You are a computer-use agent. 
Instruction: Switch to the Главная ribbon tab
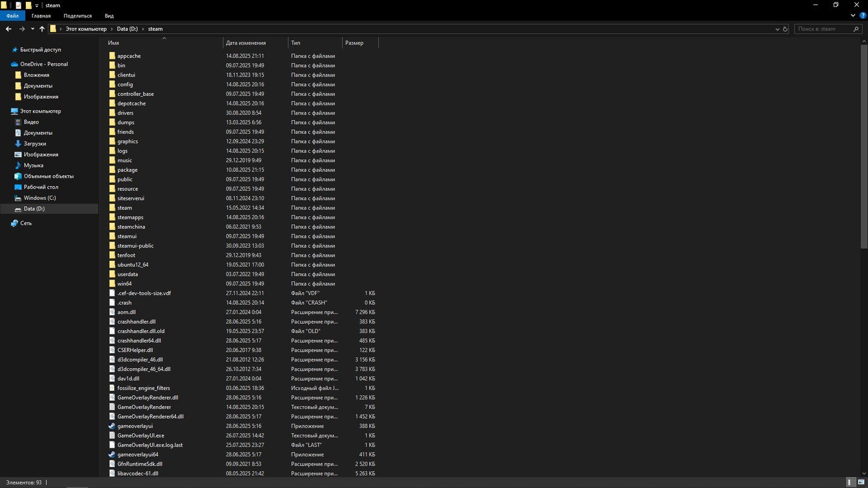[41, 16]
